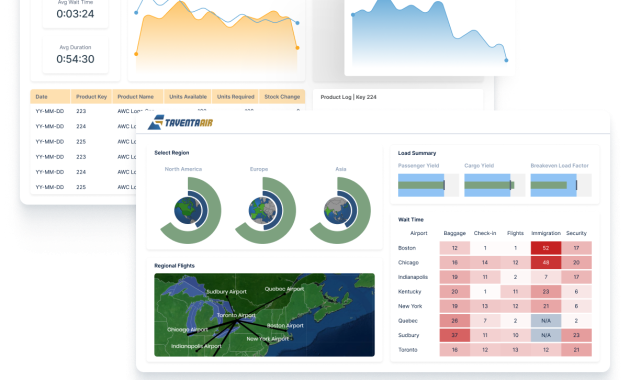Click the Check-in column header
This screenshot has height=380, width=630.
coord(485,233)
